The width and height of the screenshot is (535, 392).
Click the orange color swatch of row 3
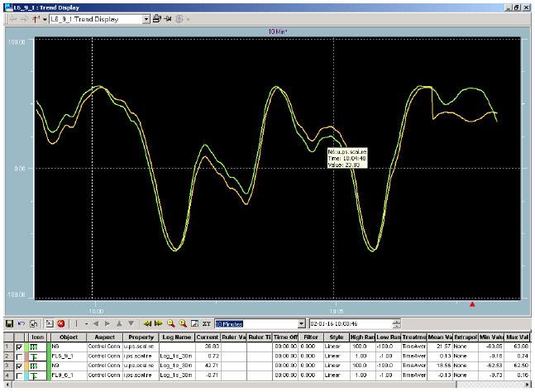pyautogui.click(x=26, y=366)
